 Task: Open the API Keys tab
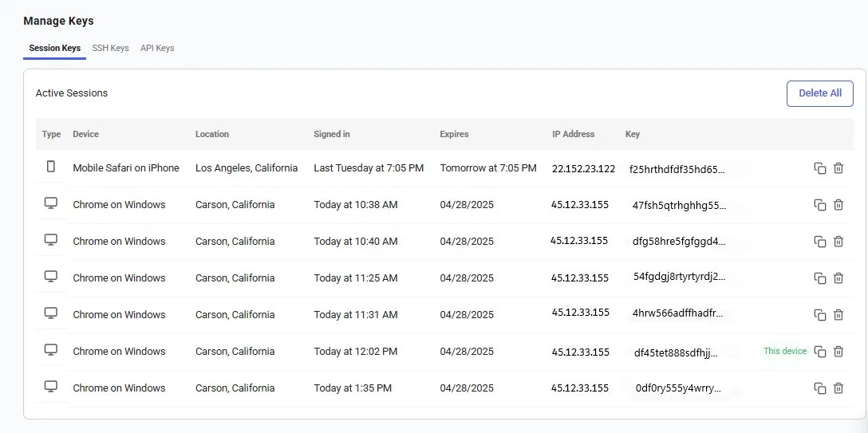tap(157, 48)
